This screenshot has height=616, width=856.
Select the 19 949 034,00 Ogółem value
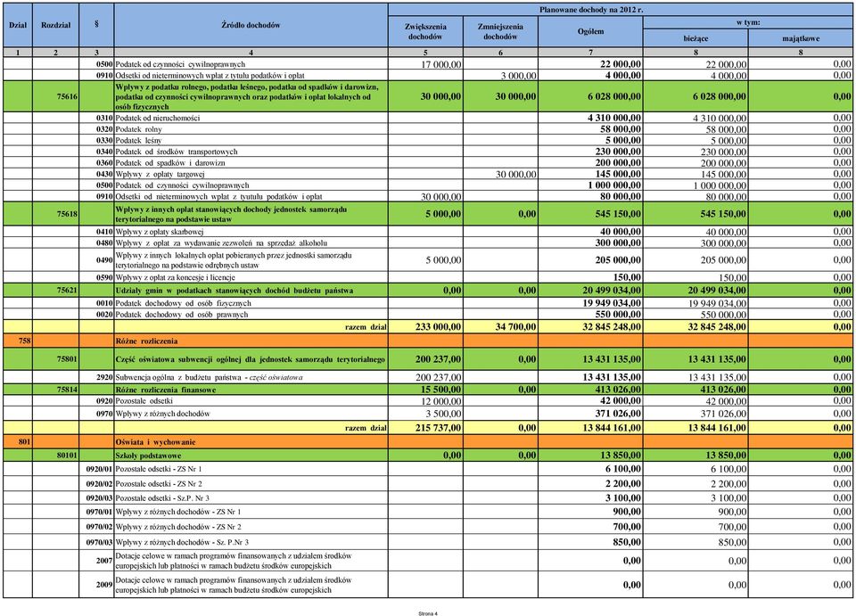coord(612,303)
